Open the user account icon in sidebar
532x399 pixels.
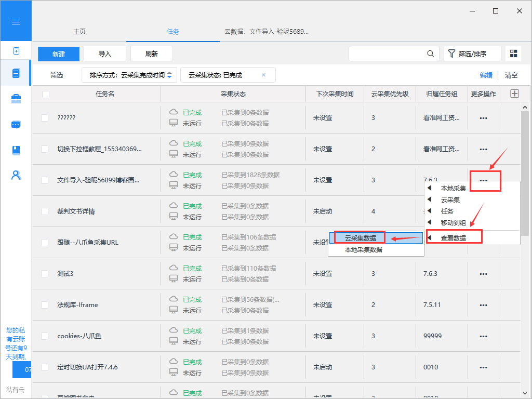click(x=16, y=175)
